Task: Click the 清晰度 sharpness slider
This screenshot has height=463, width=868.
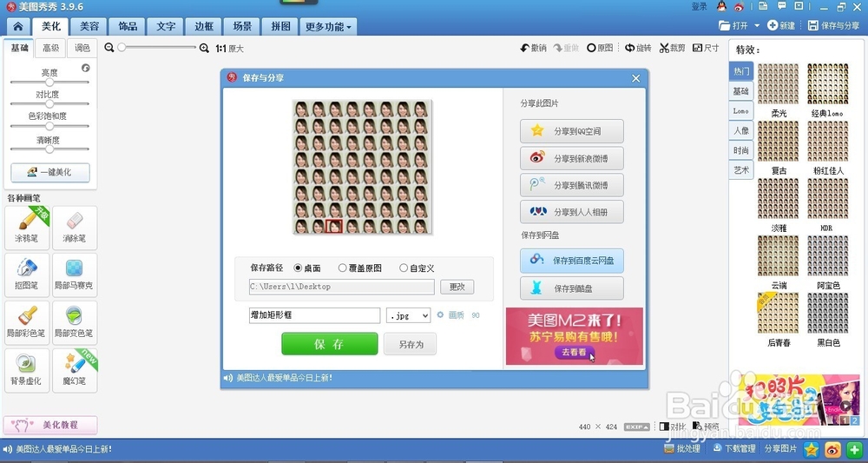Action: 49,149
